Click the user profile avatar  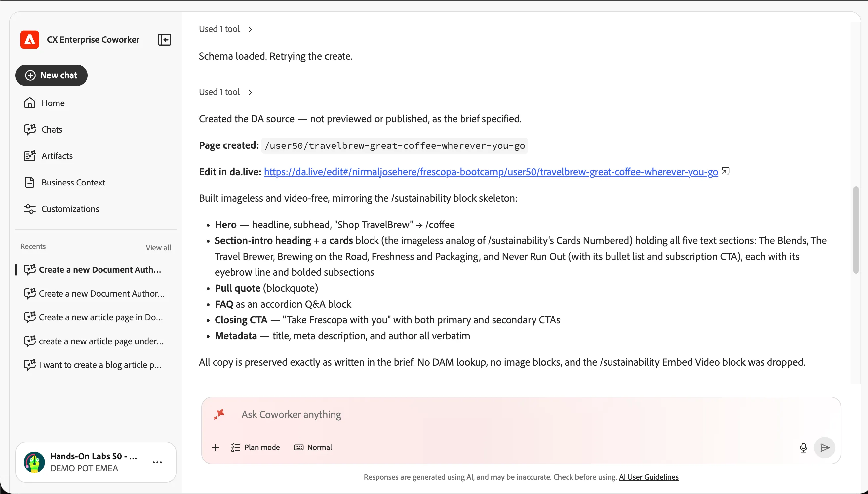point(34,462)
